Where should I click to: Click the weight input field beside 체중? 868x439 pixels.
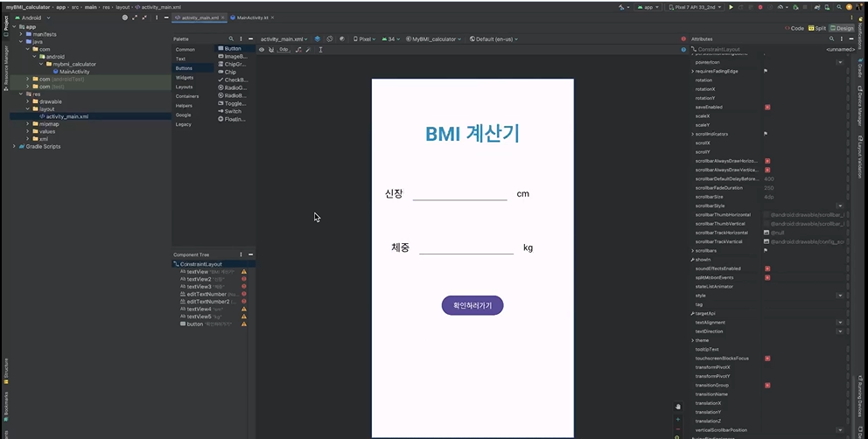(466, 247)
